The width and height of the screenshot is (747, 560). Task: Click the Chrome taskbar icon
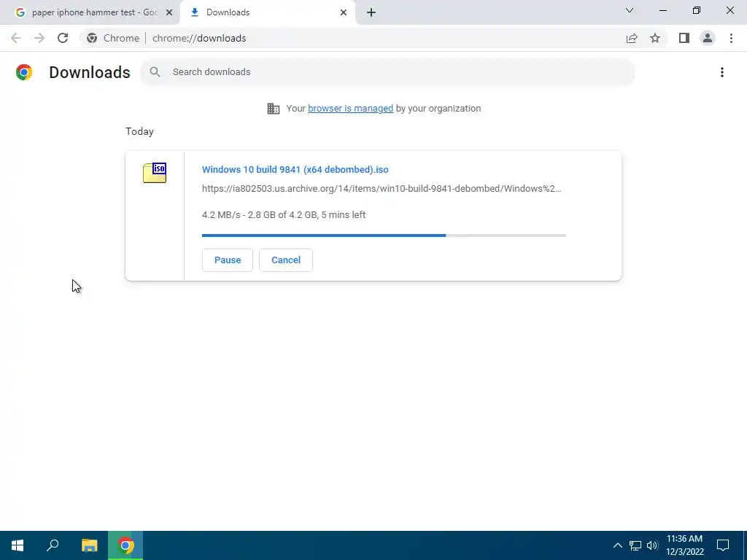tap(125, 545)
